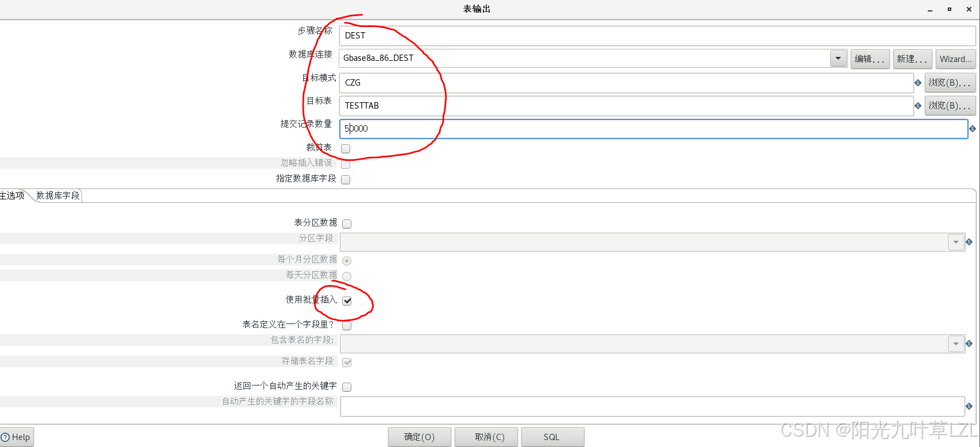The image size is (980, 447).
Task: Click variable icon beside 提交记录数量 field
Action: click(973, 129)
